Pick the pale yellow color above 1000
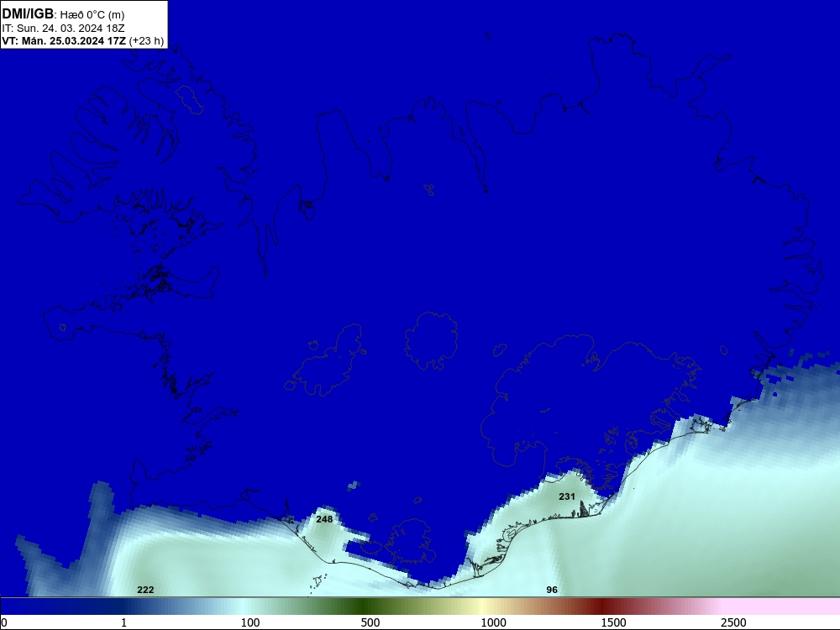840x630 pixels. pyautogui.click(x=482, y=606)
